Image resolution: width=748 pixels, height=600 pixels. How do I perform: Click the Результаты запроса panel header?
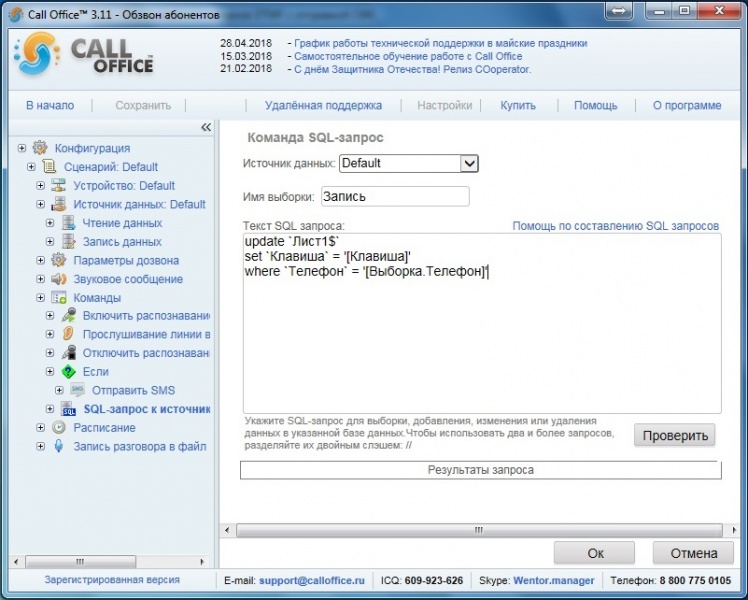point(480,470)
